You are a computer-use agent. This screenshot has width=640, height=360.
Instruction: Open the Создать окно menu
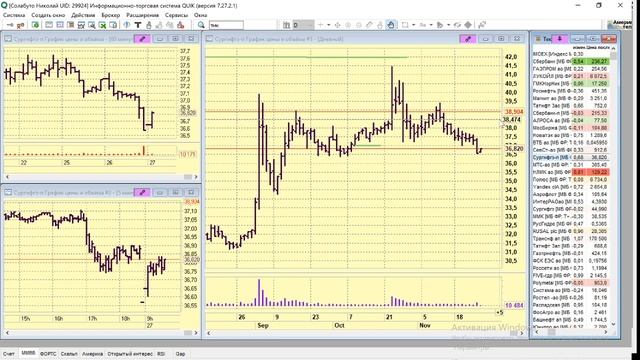(x=48, y=15)
